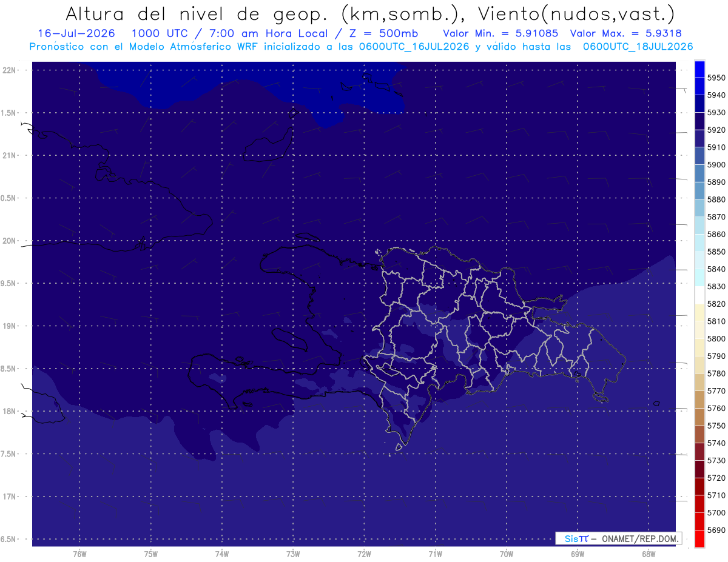The image size is (728, 562).
Task: Click the "5910" color scale label
Action: tap(716, 147)
